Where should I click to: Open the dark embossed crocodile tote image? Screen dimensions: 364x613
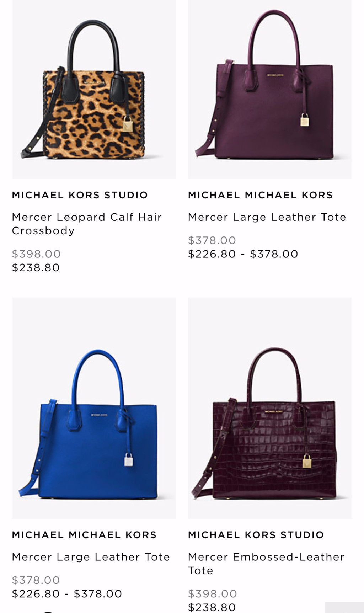[270, 408]
